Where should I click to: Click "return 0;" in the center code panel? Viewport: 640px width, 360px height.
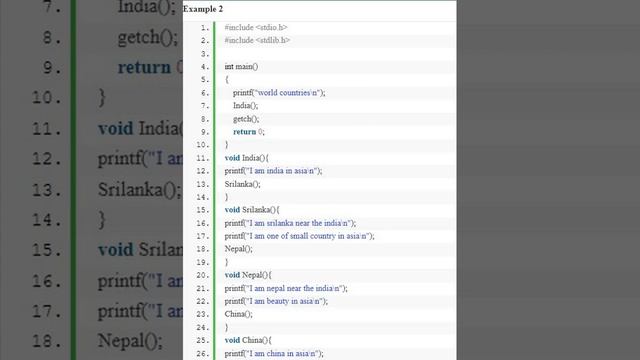[249, 132]
